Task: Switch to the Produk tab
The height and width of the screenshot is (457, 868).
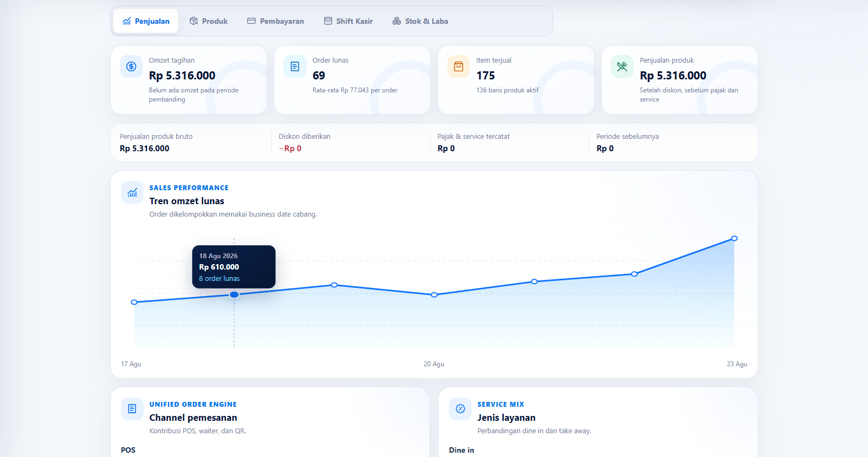Action: coord(208,21)
